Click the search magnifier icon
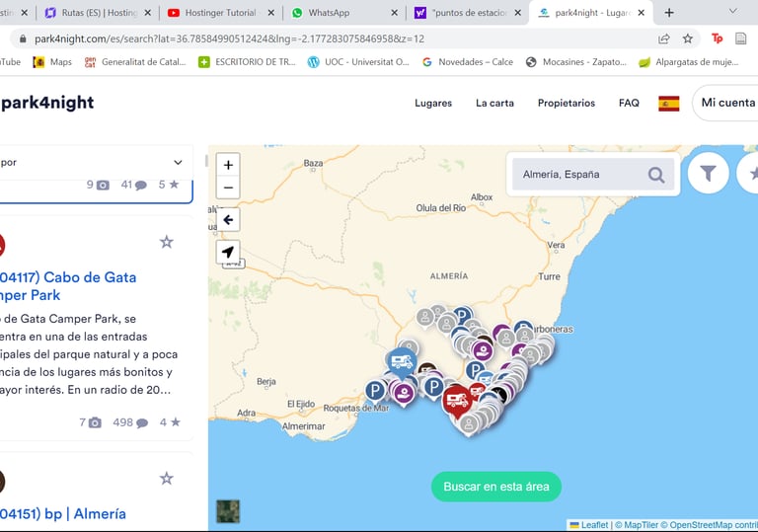Viewport: 758px width, 532px height. pos(656,175)
